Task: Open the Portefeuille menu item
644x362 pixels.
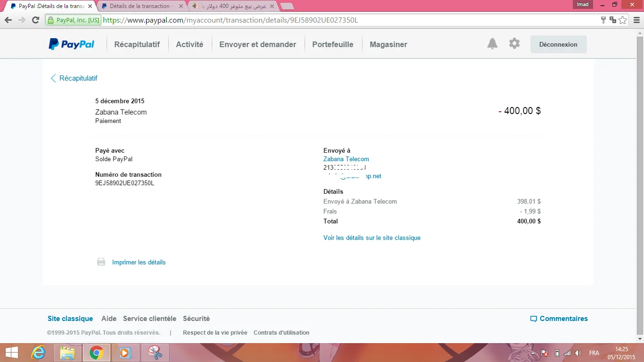Action: 332,44
